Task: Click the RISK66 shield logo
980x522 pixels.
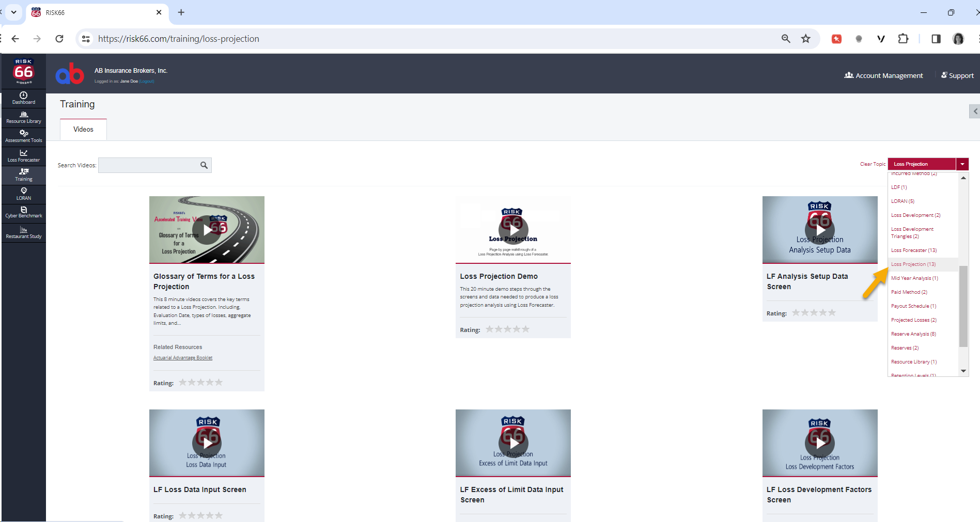Action: (24, 71)
